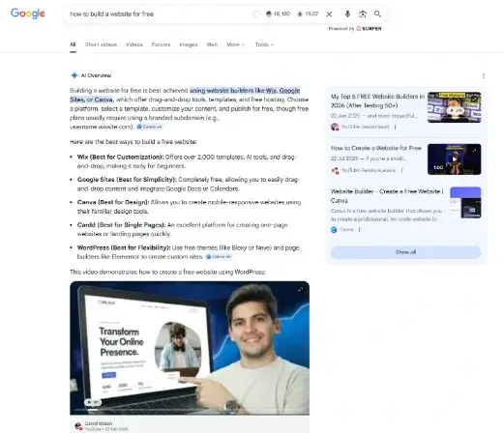
Task: Click the 15.07 cost metric icon
Action: coord(300,14)
